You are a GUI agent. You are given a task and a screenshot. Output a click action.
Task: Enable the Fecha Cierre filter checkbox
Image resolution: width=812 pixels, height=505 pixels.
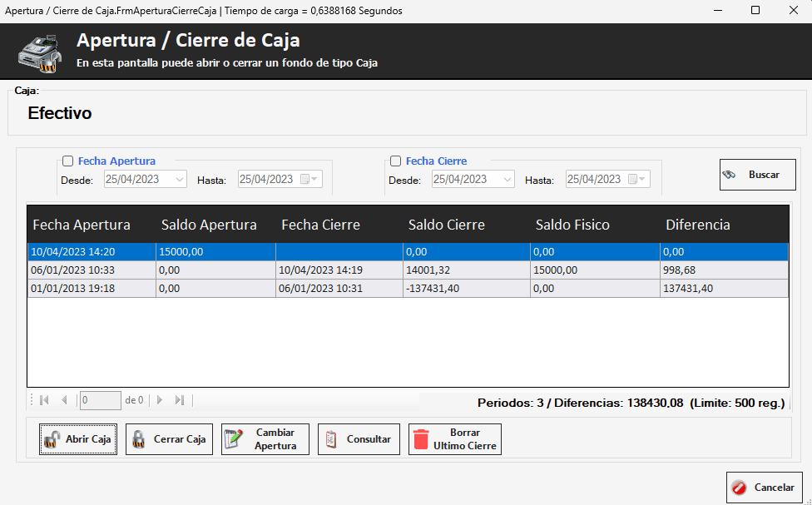coord(395,161)
